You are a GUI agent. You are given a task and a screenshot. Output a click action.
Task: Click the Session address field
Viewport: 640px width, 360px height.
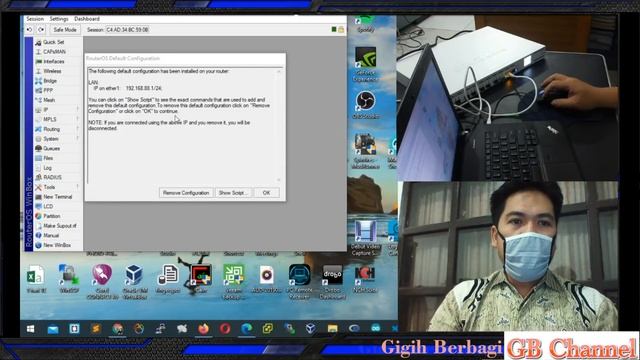[128, 30]
